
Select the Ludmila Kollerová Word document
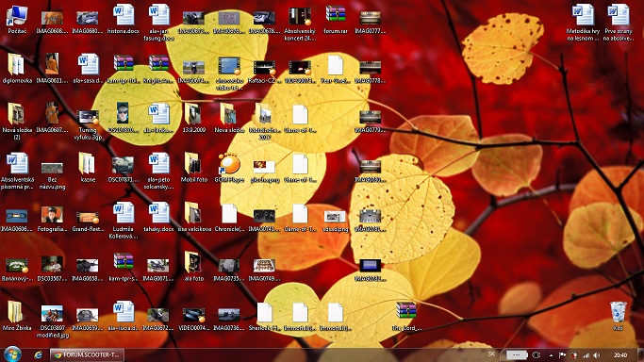tap(124, 221)
